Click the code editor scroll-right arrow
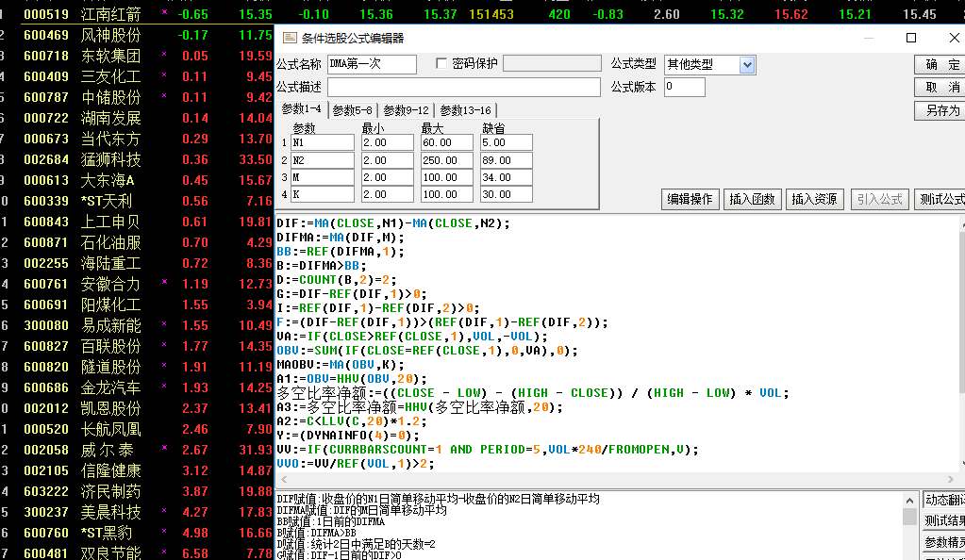The image size is (965, 560). [x=950, y=479]
